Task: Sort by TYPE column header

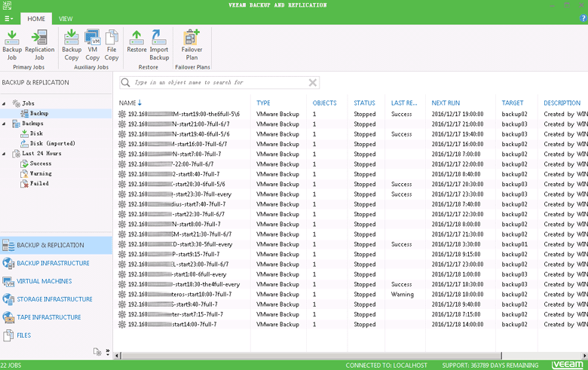Action: pos(263,102)
